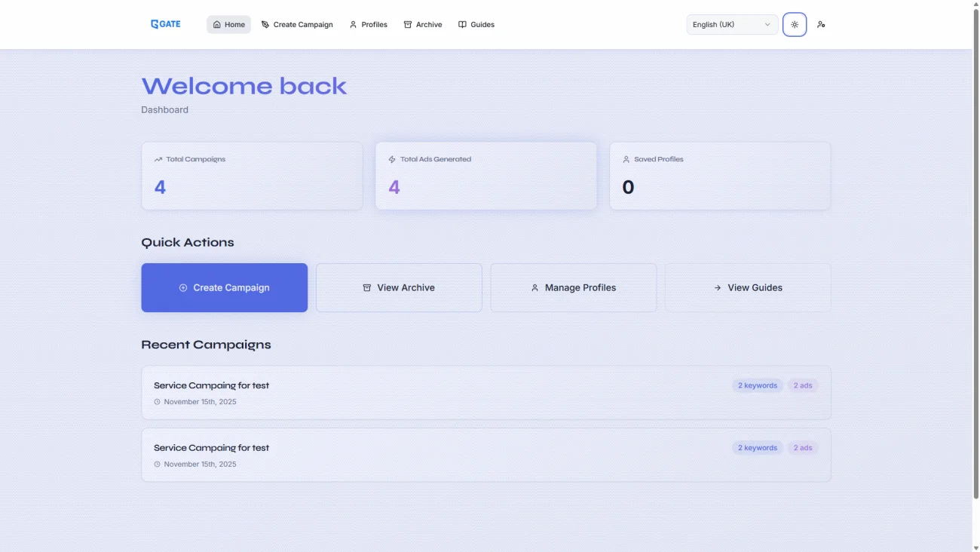Open Guides in top navigation
The height and width of the screenshot is (552, 980).
(476, 25)
